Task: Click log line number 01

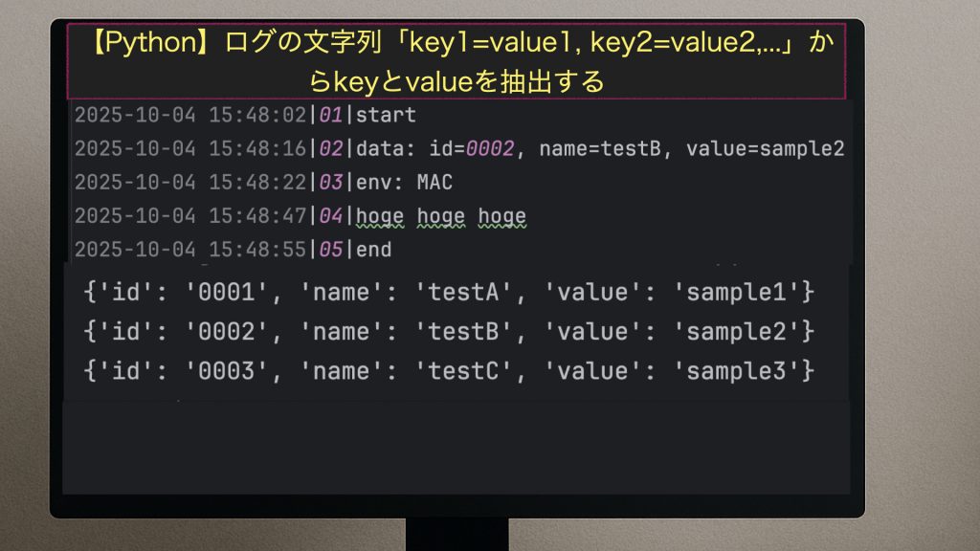Action: [330, 116]
